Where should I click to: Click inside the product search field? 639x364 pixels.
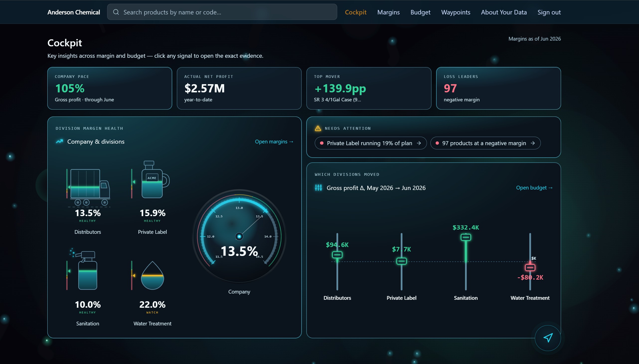[x=222, y=12]
